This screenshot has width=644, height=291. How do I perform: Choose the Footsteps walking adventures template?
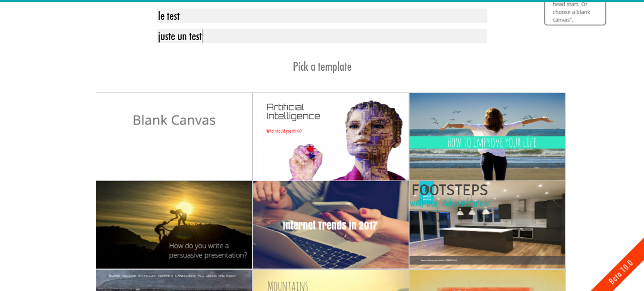pyautogui.click(x=487, y=225)
